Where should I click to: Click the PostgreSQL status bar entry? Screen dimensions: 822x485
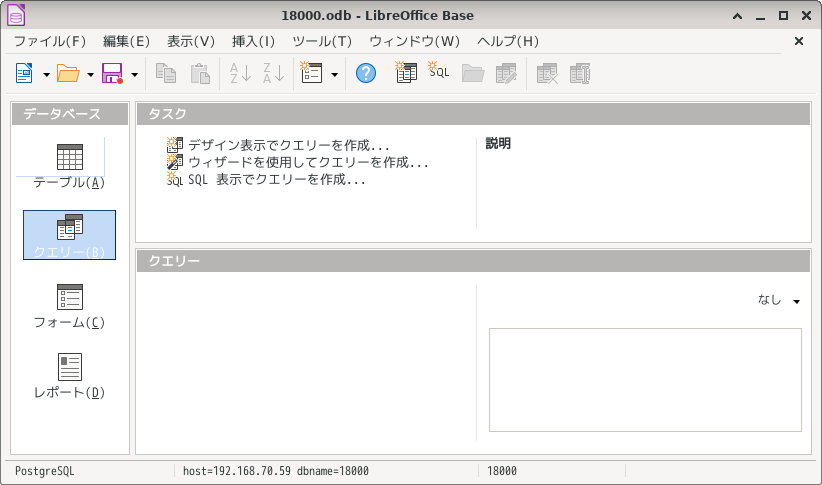point(45,471)
